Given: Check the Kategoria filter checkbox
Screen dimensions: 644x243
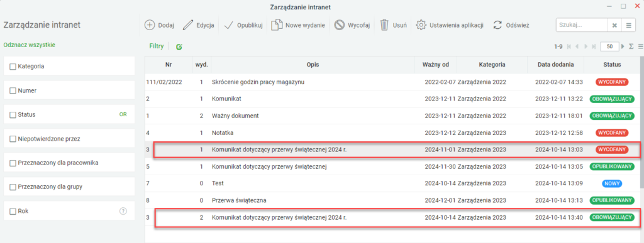Looking at the screenshot, I should coord(13,67).
